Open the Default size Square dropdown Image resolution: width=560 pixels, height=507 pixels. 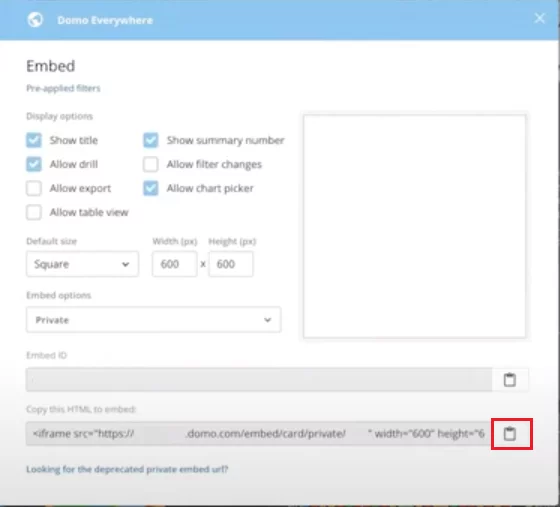(x=82, y=264)
